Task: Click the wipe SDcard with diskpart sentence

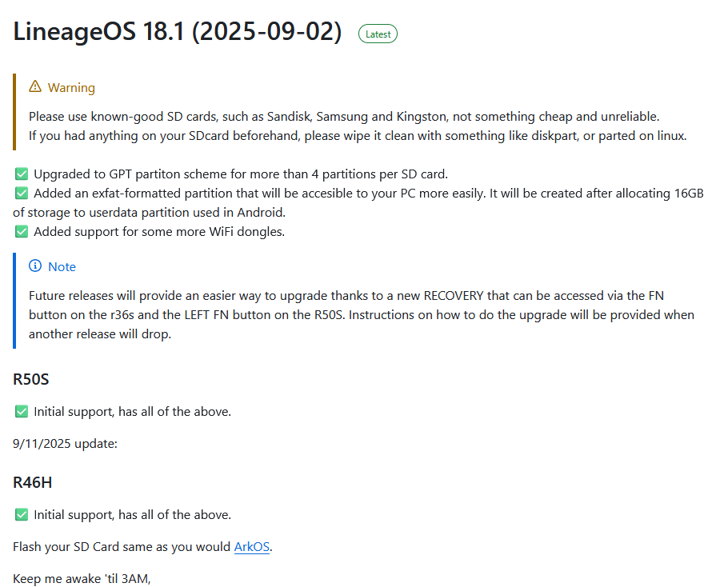Action: coord(358,136)
